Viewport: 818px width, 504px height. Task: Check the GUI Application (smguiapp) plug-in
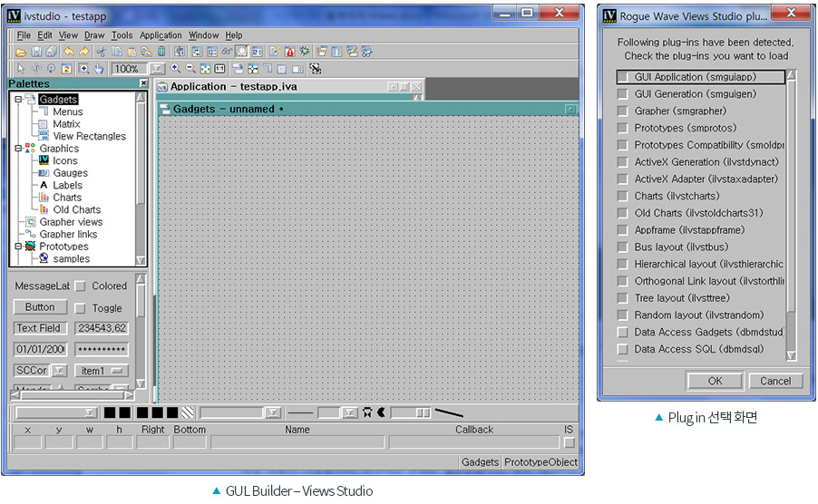coord(622,77)
